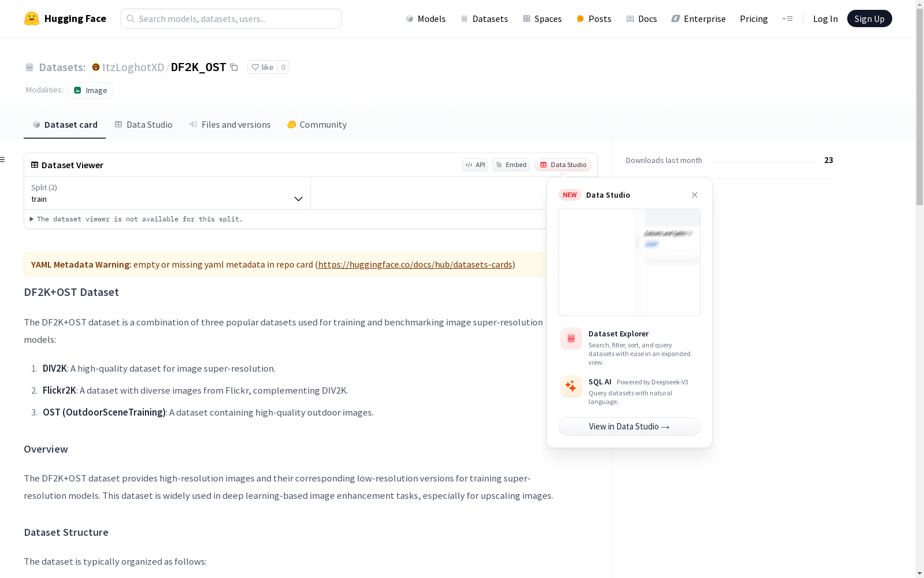Click the DF2K_OST dataset name

[199, 67]
